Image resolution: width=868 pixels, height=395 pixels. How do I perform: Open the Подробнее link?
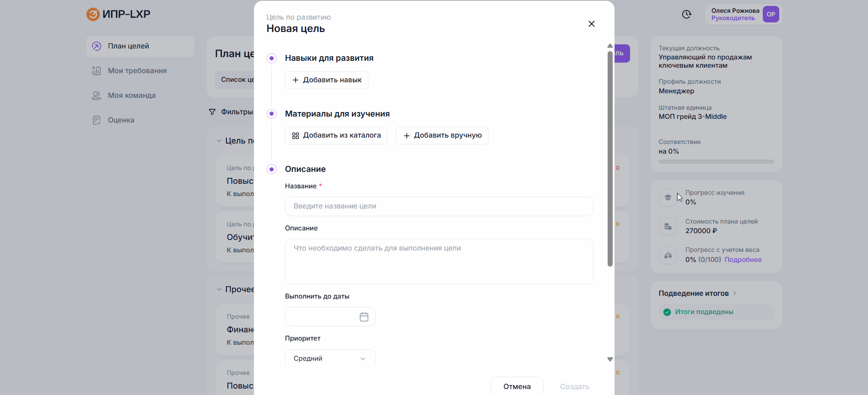(x=743, y=260)
